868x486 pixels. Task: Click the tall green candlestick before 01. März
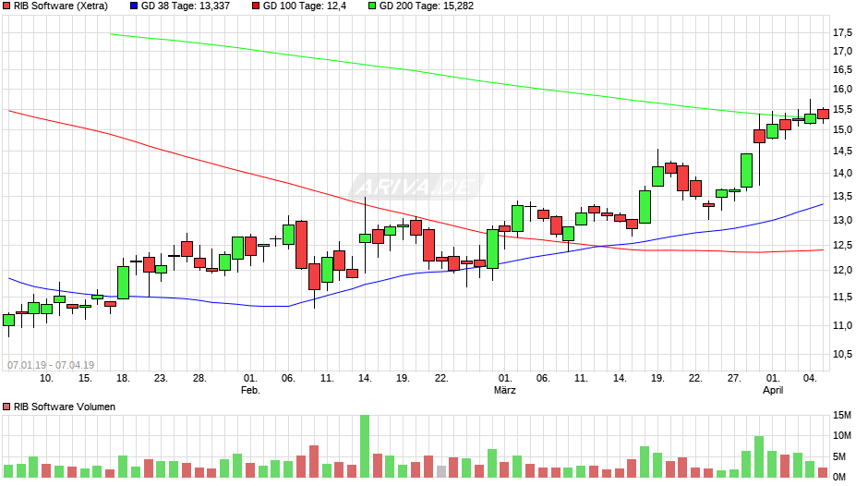pyautogui.click(x=492, y=249)
